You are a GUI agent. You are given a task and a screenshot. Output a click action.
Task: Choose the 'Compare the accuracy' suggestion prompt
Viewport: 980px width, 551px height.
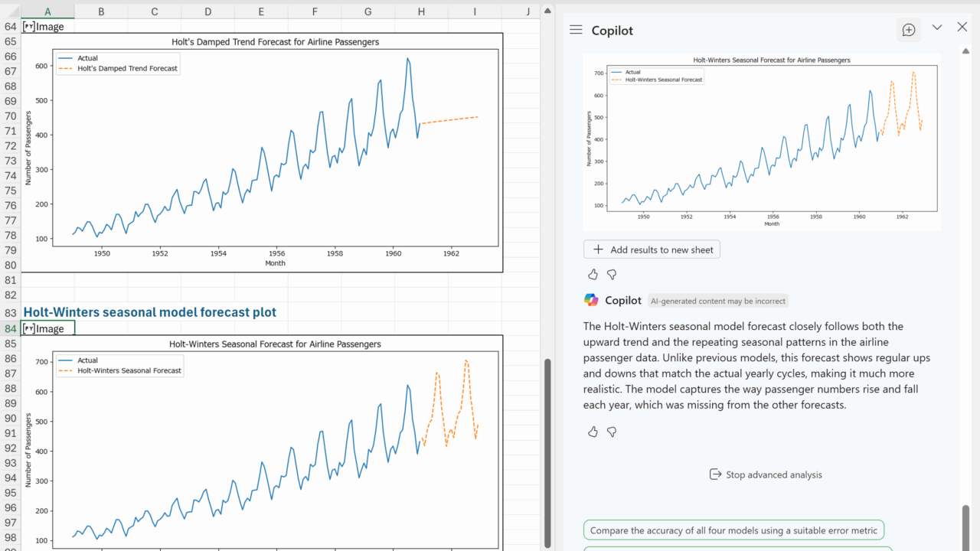tap(733, 530)
